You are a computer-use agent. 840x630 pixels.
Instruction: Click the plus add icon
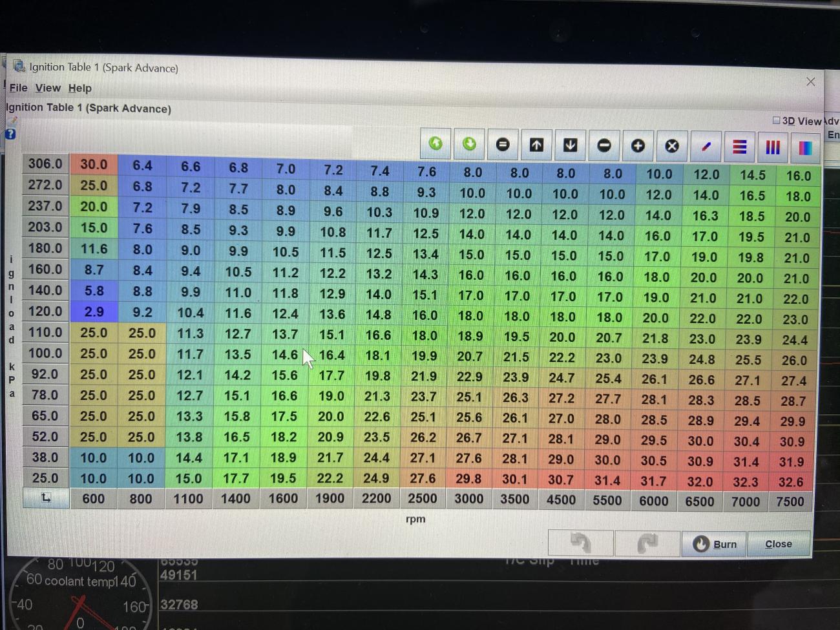638,146
